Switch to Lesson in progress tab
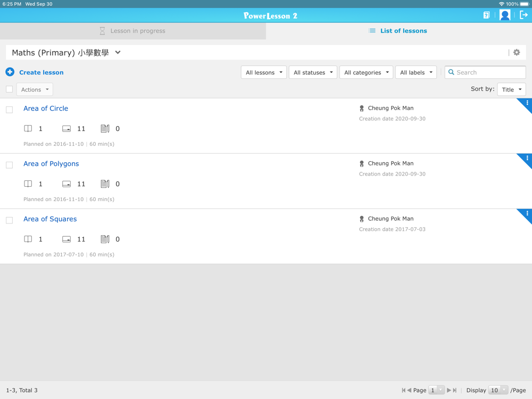Image resolution: width=532 pixels, height=399 pixels. tap(132, 31)
